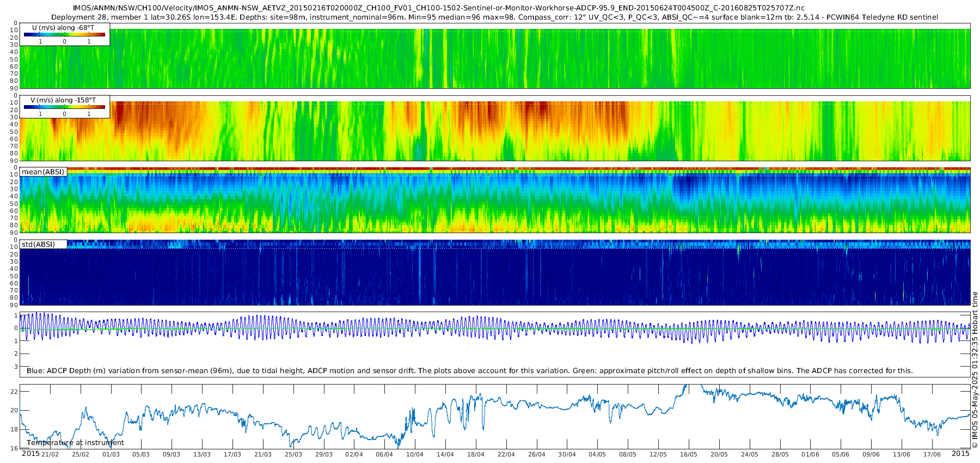Viewport: 980px width, 463px height.
Task: Select the std(ABSI) panel label
Action: click(39, 244)
